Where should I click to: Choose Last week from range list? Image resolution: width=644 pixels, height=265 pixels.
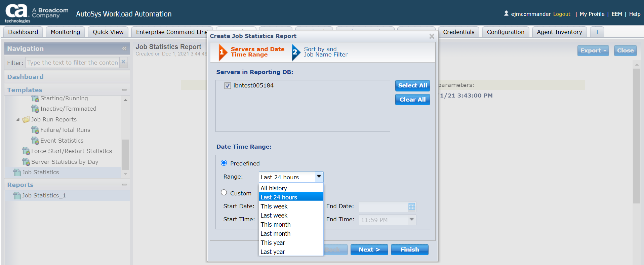(291, 215)
